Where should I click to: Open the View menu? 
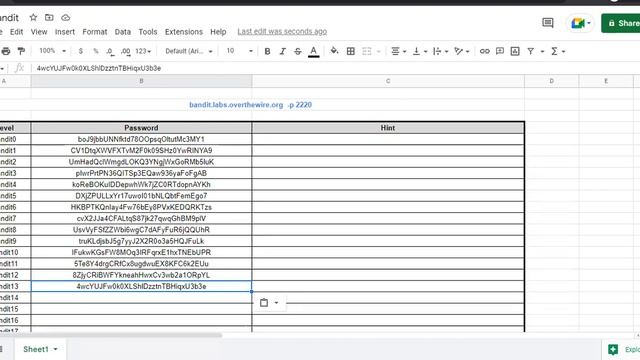39,31
